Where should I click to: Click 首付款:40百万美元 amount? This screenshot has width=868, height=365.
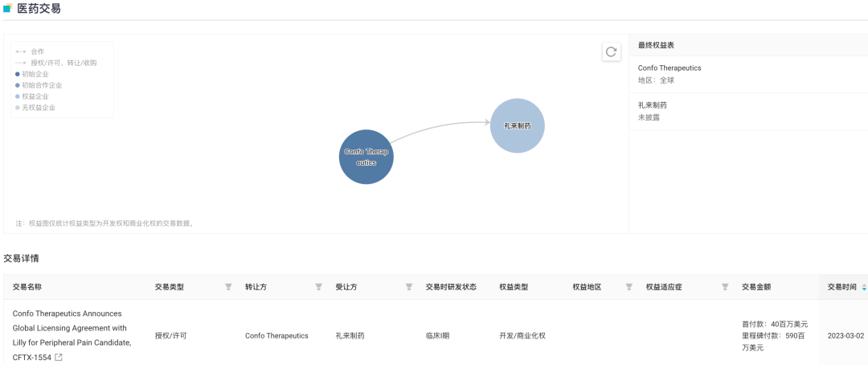click(775, 324)
